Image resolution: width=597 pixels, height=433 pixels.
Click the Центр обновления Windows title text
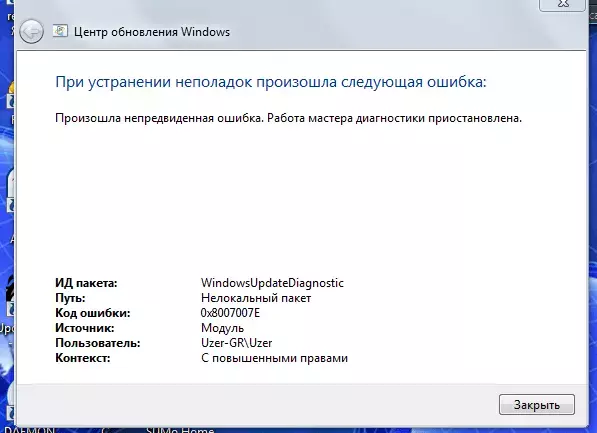152,32
